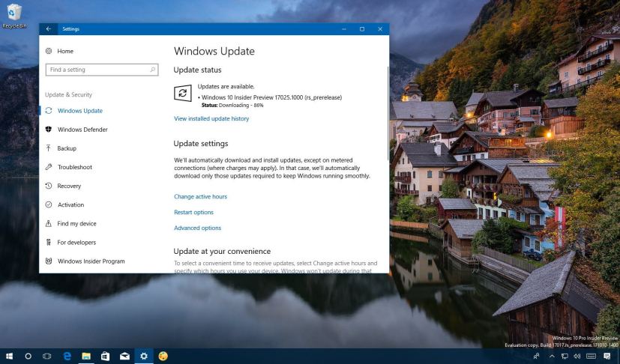This screenshot has width=620, height=364.
Task: Open the Windows Start menu
Action: 9,356
